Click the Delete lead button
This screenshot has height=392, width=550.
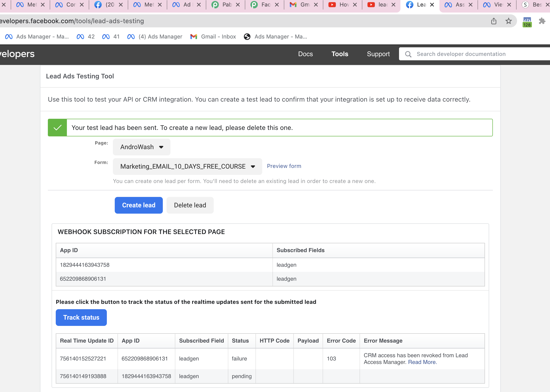coord(190,205)
